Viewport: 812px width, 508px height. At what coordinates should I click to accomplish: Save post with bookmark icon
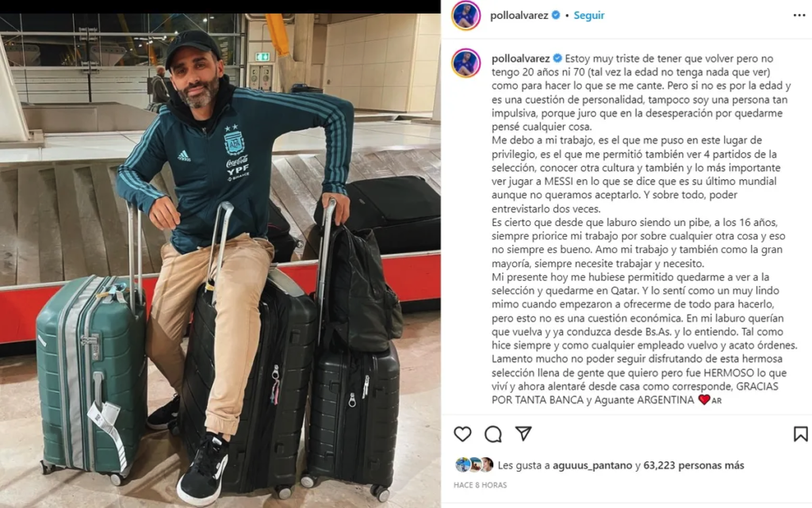pos(801,434)
